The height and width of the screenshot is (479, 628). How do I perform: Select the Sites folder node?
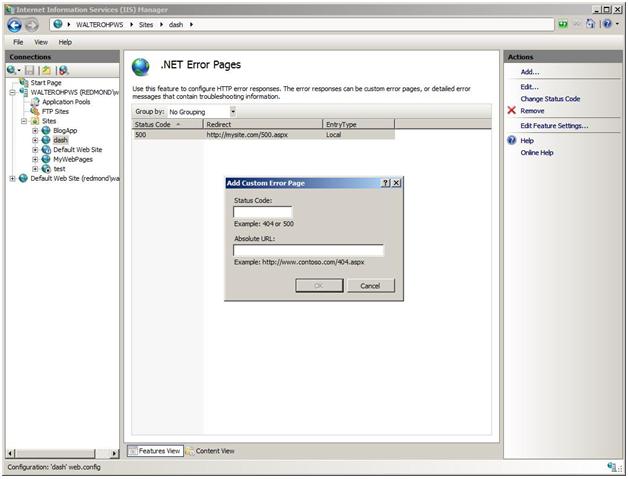(49, 121)
